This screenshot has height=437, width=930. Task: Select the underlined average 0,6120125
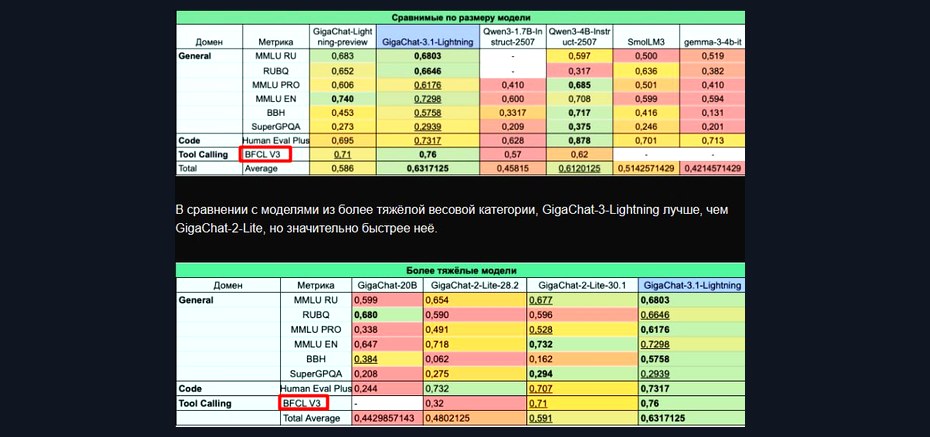click(x=579, y=168)
